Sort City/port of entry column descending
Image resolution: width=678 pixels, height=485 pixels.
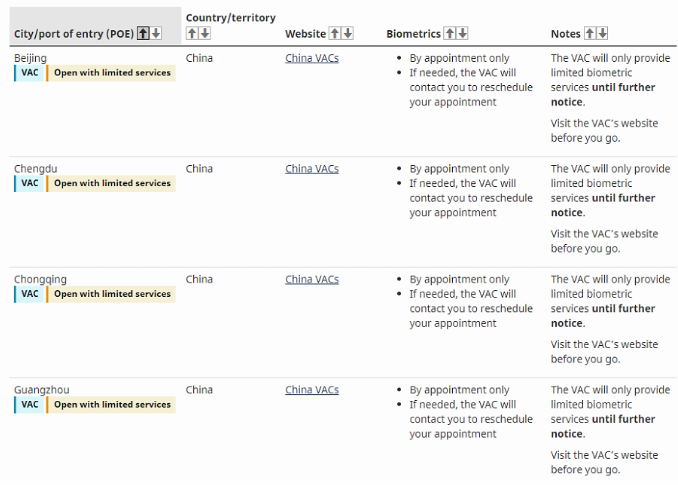coord(156,34)
